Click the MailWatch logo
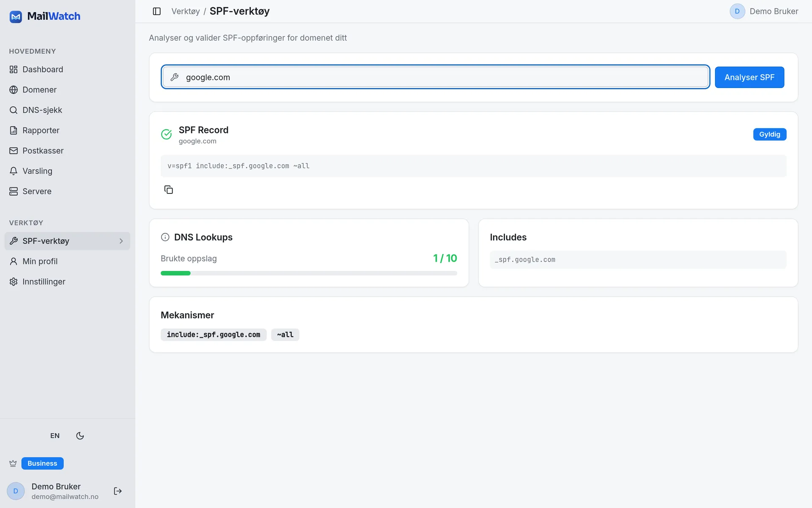812x508 pixels. pyautogui.click(x=45, y=17)
